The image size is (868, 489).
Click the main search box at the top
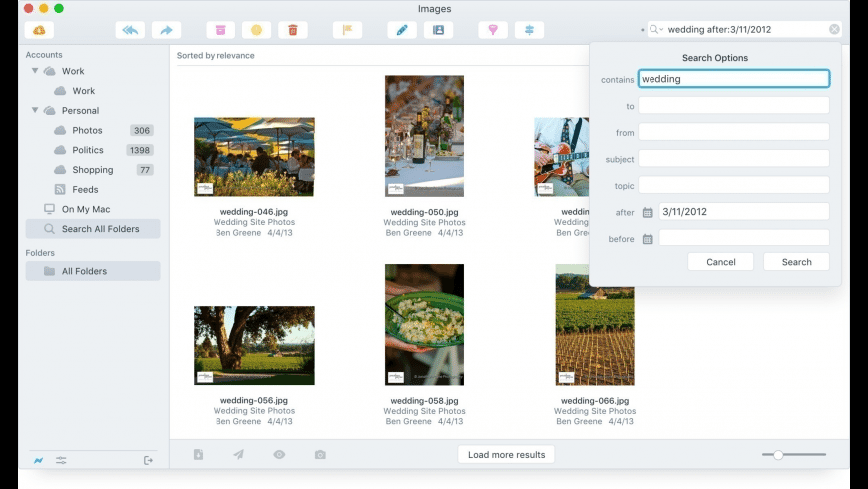pos(744,29)
